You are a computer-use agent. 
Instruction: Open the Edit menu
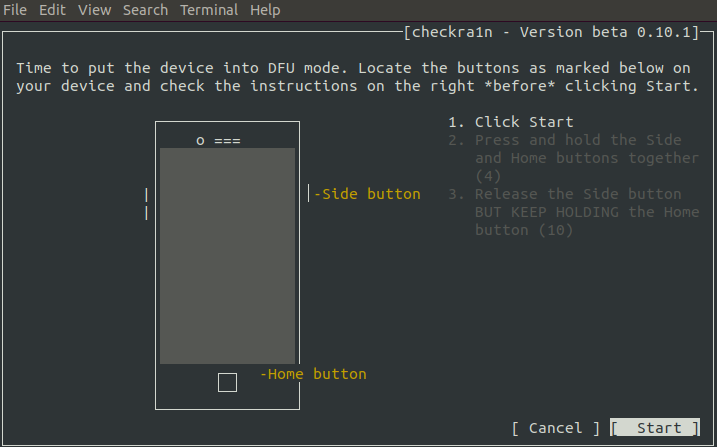tap(52, 10)
